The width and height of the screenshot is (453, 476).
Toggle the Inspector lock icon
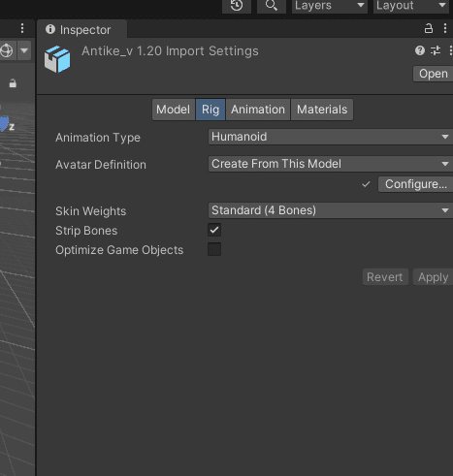[429, 28]
